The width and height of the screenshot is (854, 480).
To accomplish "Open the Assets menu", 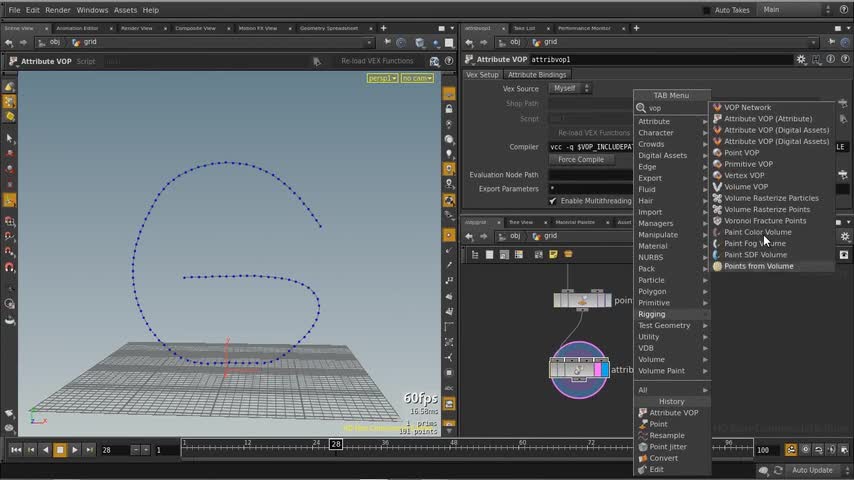I will [x=125, y=10].
